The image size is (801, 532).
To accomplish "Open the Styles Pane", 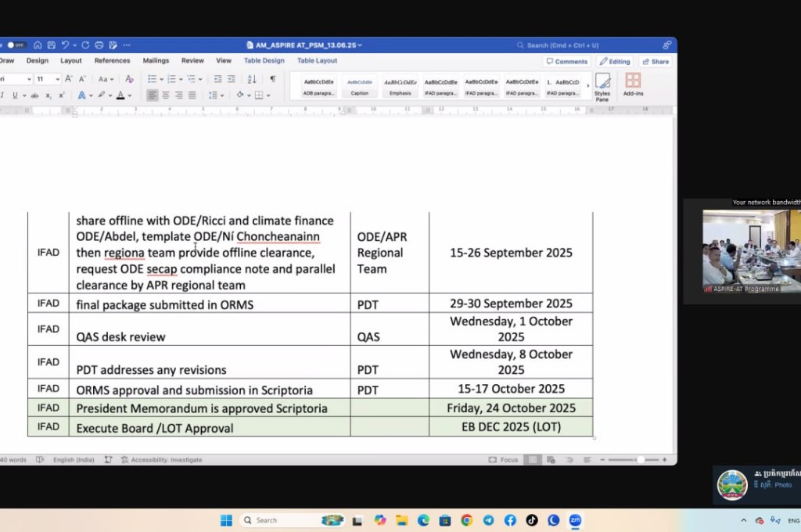I will [x=602, y=87].
